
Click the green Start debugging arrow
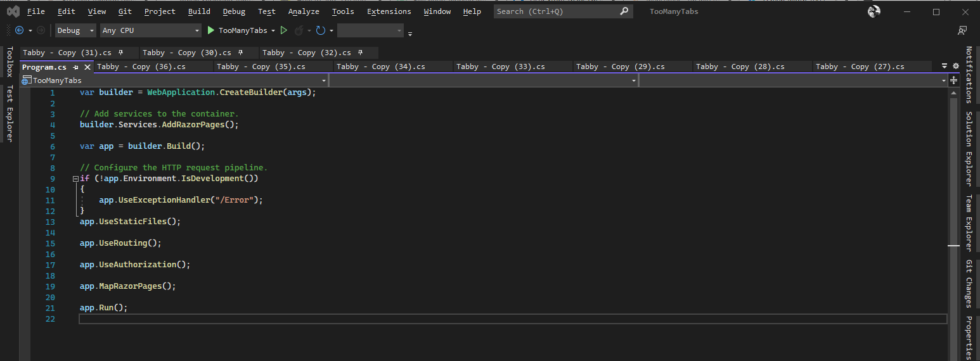pyautogui.click(x=212, y=30)
